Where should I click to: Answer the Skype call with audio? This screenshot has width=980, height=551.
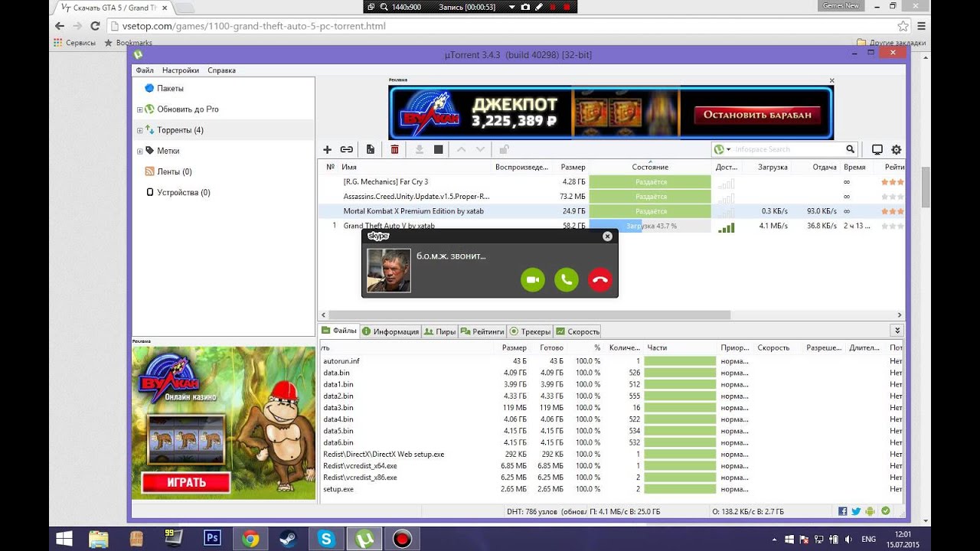(567, 280)
